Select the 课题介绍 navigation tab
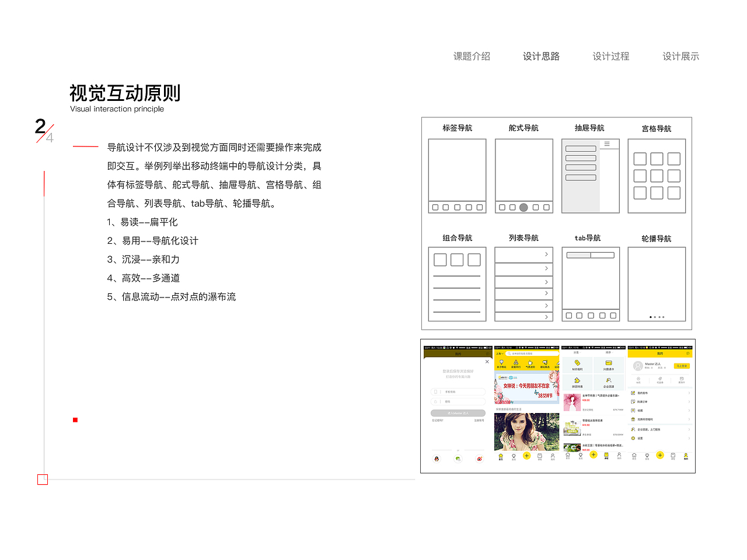The image size is (747, 560). (x=472, y=56)
